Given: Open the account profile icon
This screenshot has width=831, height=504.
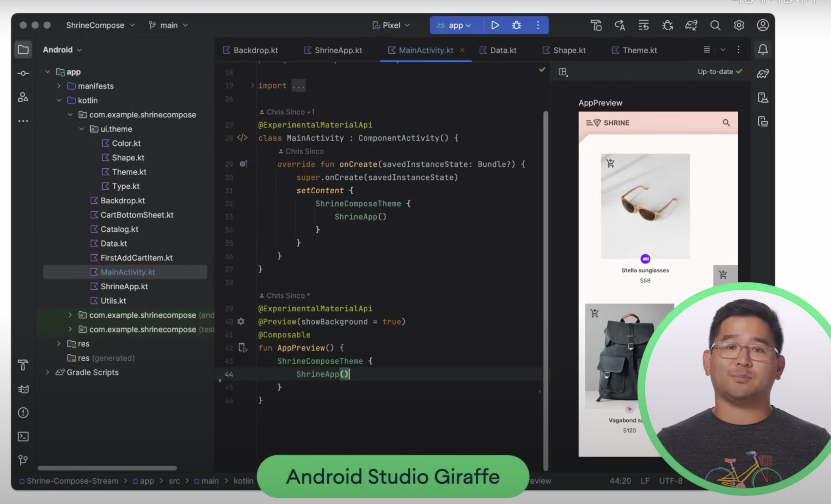Looking at the screenshot, I should click(763, 25).
